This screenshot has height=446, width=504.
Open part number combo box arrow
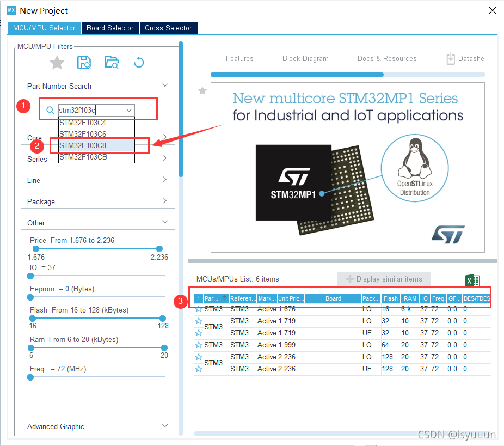pyautogui.click(x=129, y=110)
